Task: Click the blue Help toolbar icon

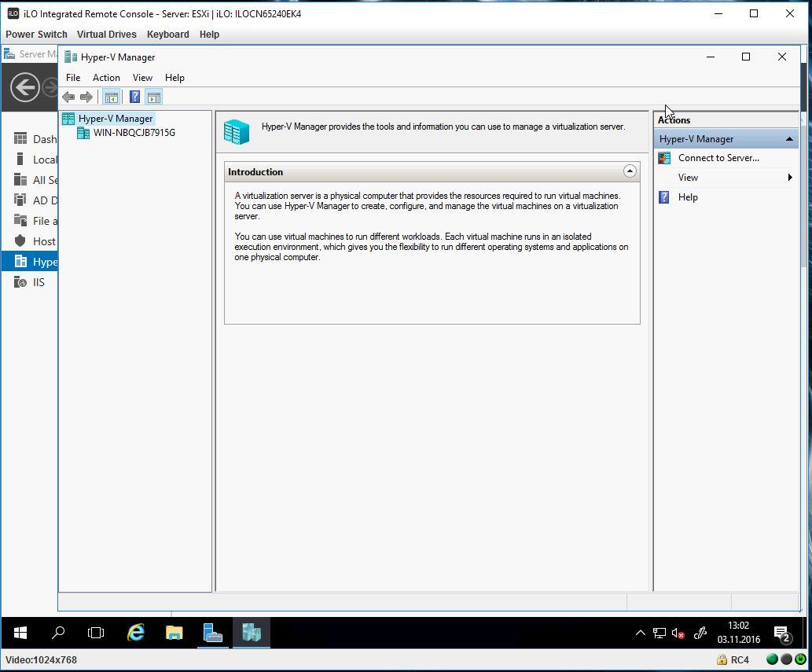Action: (x=134, y=97)
